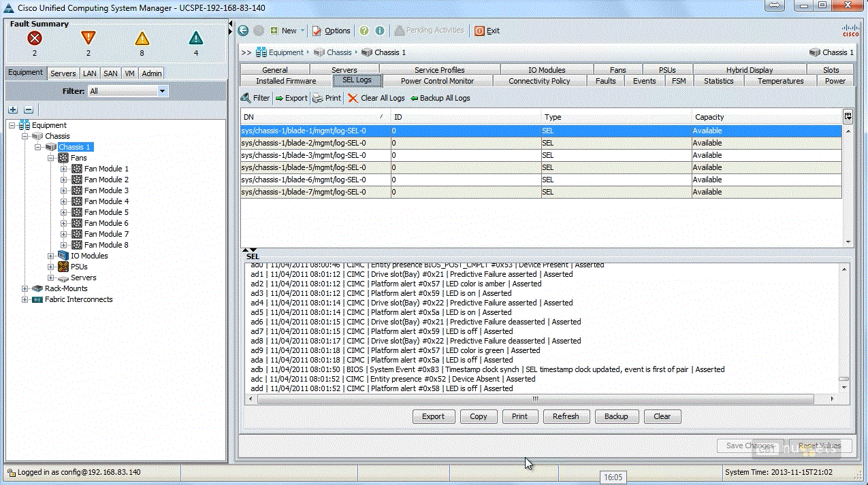Switch to the SAN navigation tab
This screenshot has height=485, width=868.
(x=110, y=73)
